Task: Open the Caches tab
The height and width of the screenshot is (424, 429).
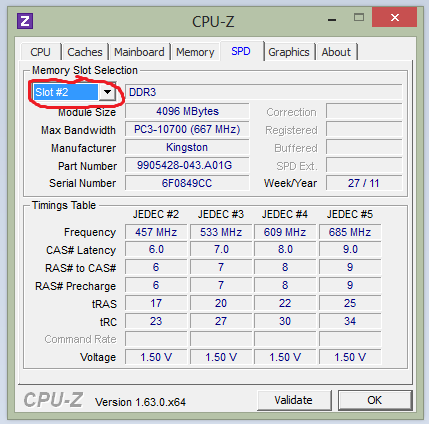Action: [x=85, y=52]
